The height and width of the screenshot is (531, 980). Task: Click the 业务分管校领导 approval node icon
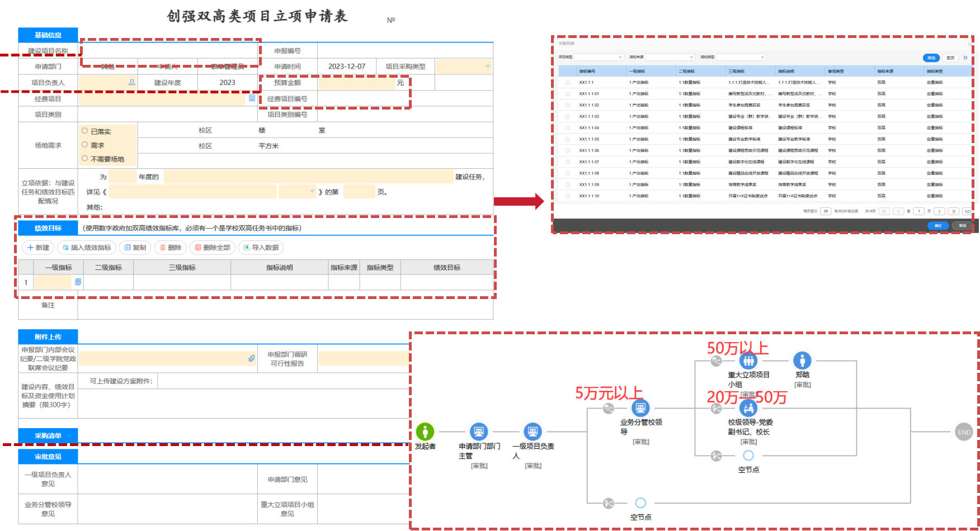[x=640, y=408]
